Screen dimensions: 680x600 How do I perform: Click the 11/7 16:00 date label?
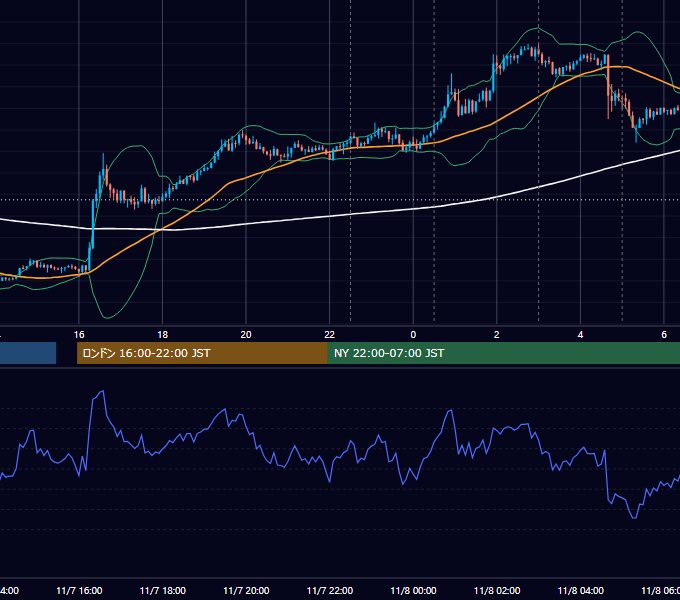click(x=79, y=590)
